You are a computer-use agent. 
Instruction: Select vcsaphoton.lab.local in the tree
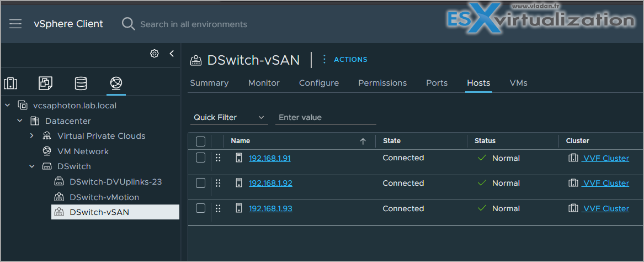74,106
